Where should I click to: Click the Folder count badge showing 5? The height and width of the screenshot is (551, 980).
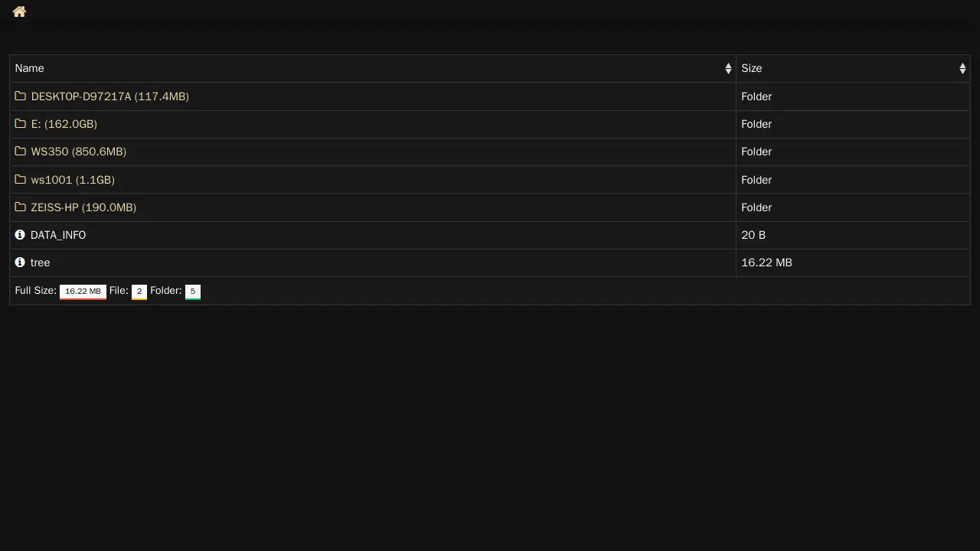coord(193,292)
